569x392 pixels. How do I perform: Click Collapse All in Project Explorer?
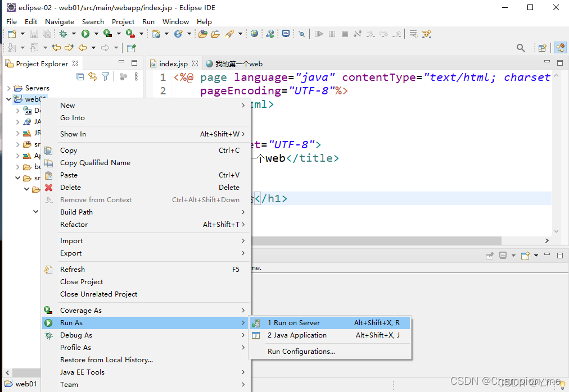80,76
